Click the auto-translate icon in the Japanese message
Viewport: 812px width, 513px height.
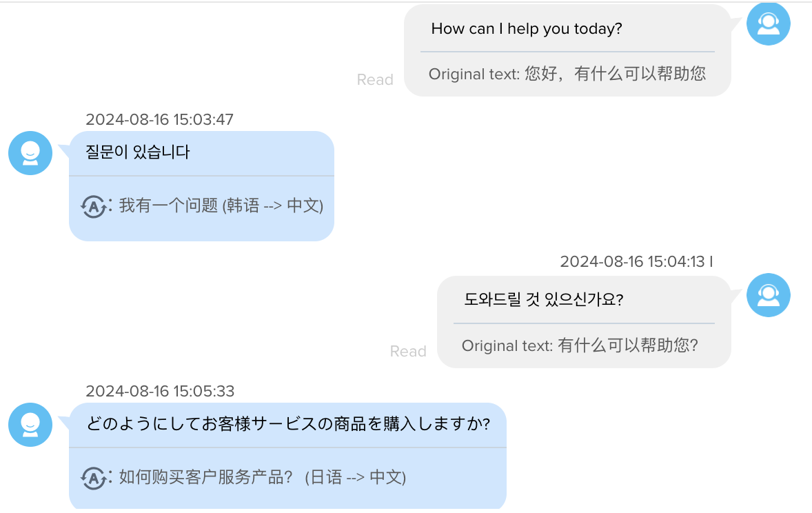(x=94, y=478)
